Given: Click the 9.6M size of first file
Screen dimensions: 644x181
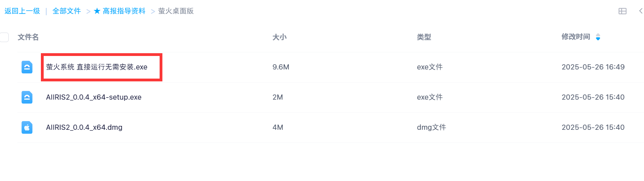Looking at the screenshot, I should pos(281,67).
